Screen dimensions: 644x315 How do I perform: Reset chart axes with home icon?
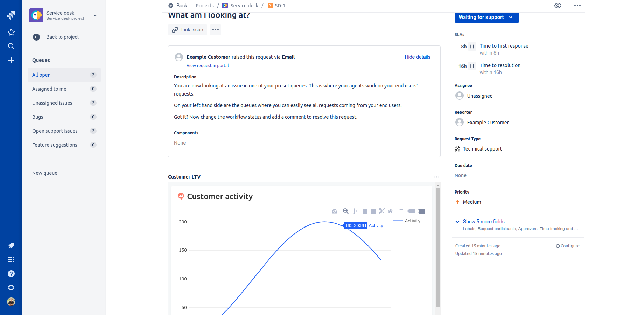[x=391, y=211]
